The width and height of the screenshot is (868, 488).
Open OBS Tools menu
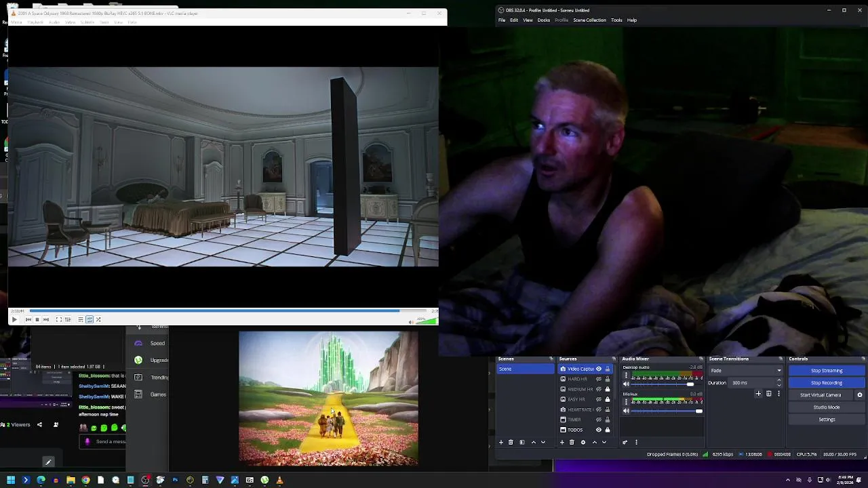616,20
